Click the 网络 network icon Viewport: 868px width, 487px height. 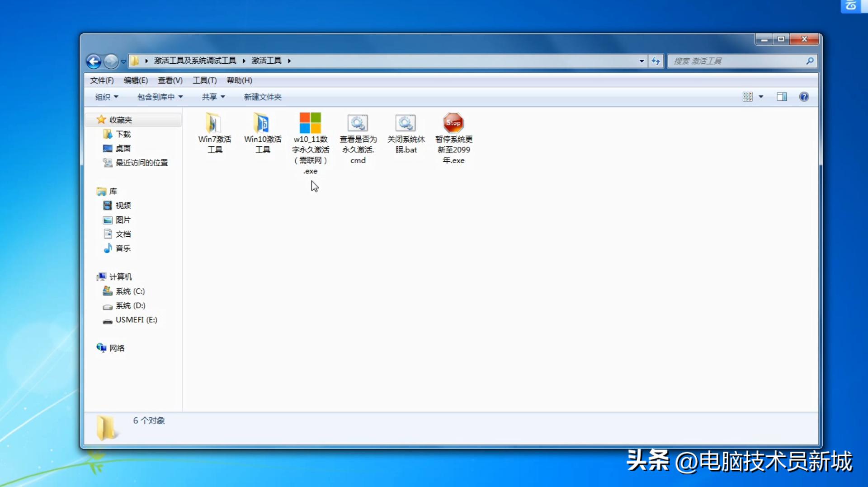101,348
